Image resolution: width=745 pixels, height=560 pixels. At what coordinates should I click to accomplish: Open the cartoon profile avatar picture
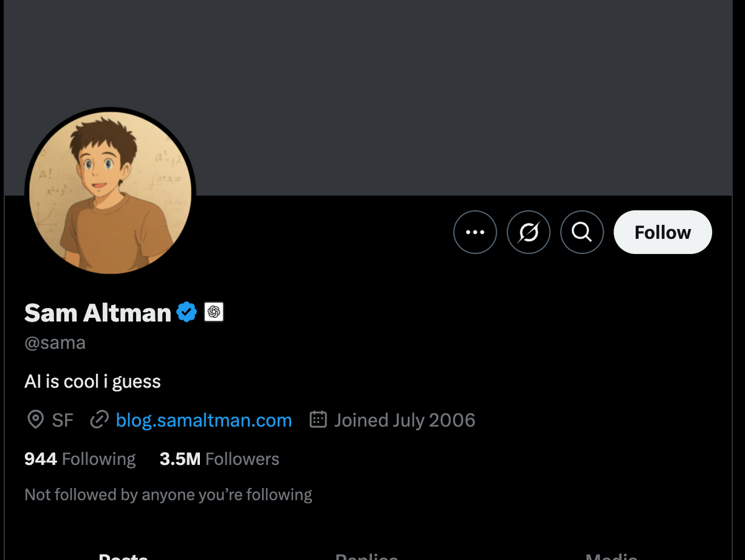[110, 192]
